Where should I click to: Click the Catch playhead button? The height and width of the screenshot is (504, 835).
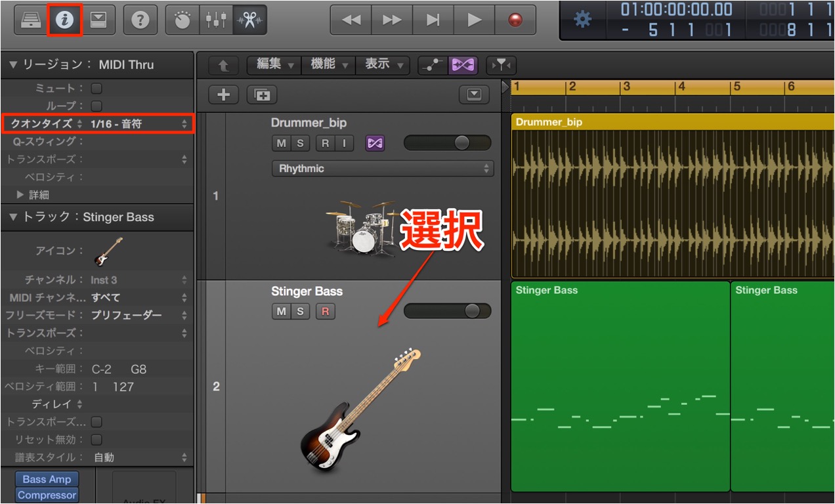pyautogui.click(x=502, y=65)
